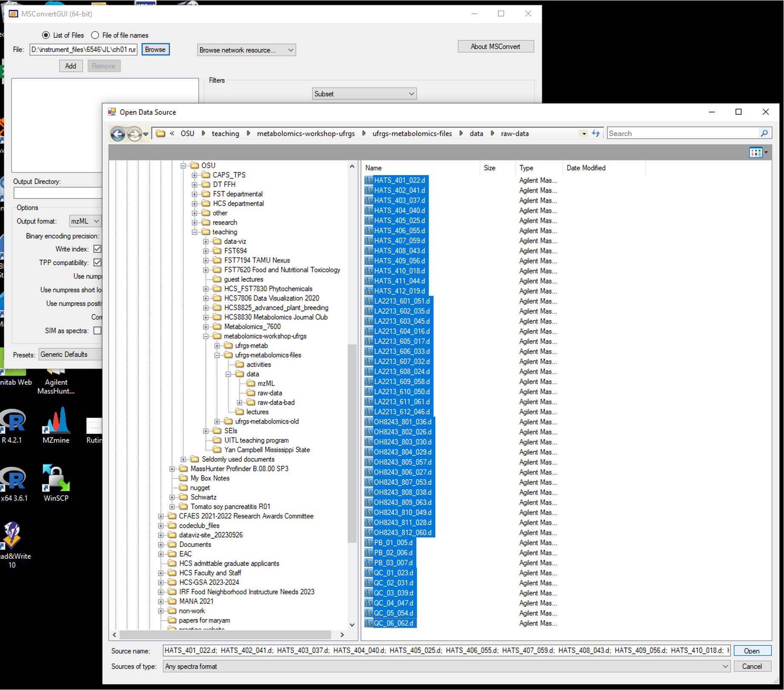Open the path bar dropdown arrow

pos(584,133)
